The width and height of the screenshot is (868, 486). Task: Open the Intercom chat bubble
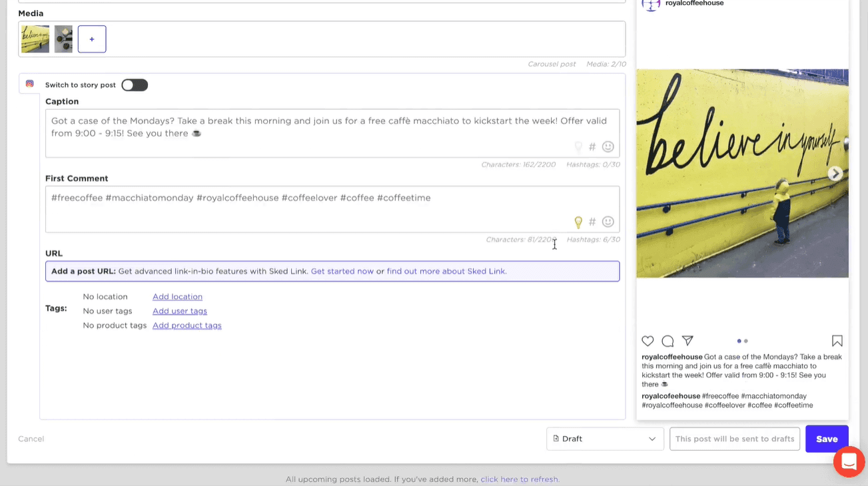click(849, 461)
